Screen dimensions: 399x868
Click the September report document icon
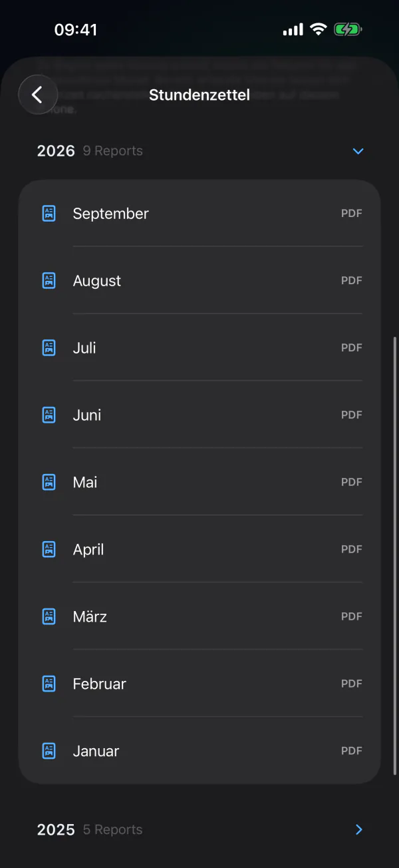click(49, 214)
